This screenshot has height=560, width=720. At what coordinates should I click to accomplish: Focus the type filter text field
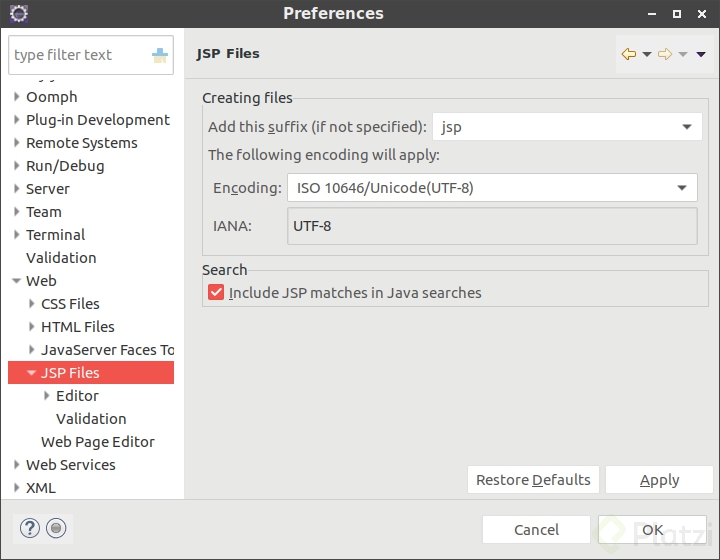80,56
